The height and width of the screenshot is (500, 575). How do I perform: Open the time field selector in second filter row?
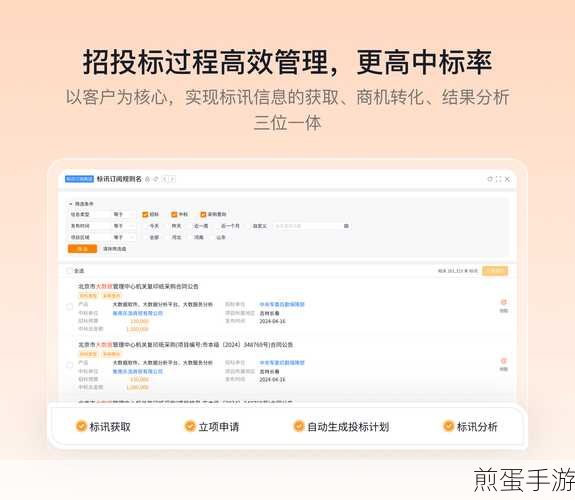coord(89,226)
